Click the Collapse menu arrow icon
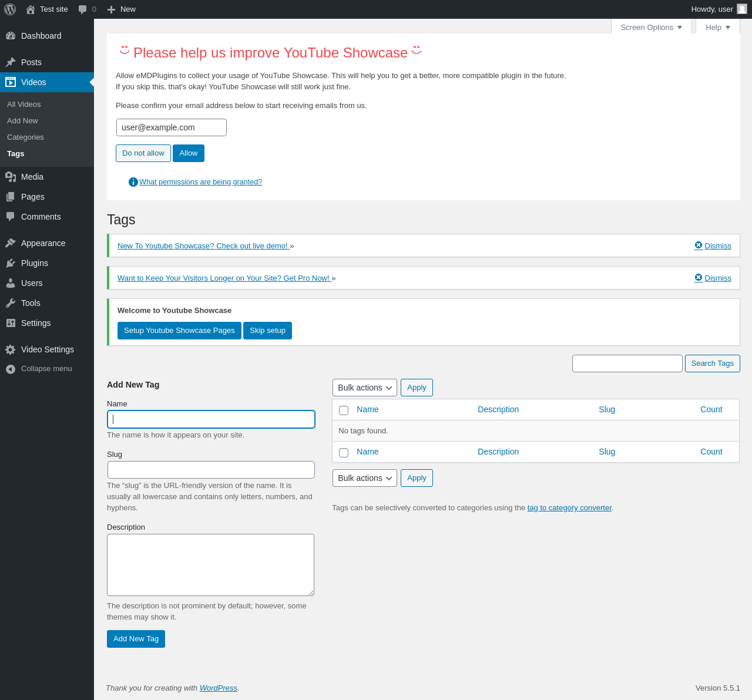 click(x=11, y=369)
